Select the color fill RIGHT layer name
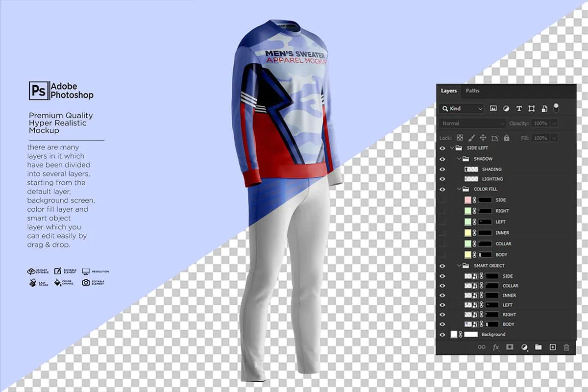This screenshot has height=392, width=588. point(502,211)
